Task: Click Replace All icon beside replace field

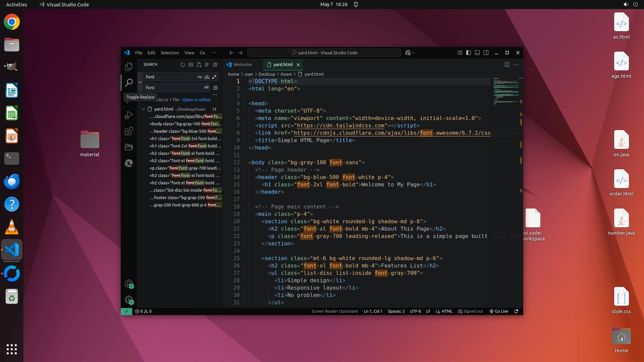Action: tap(215, 87)
